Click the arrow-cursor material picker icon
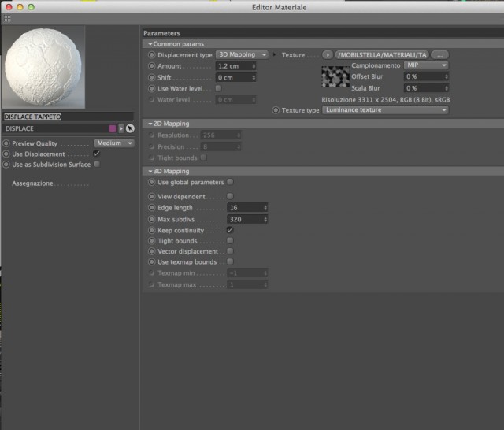This screenshot has height=430, width=504. [130, 128]
